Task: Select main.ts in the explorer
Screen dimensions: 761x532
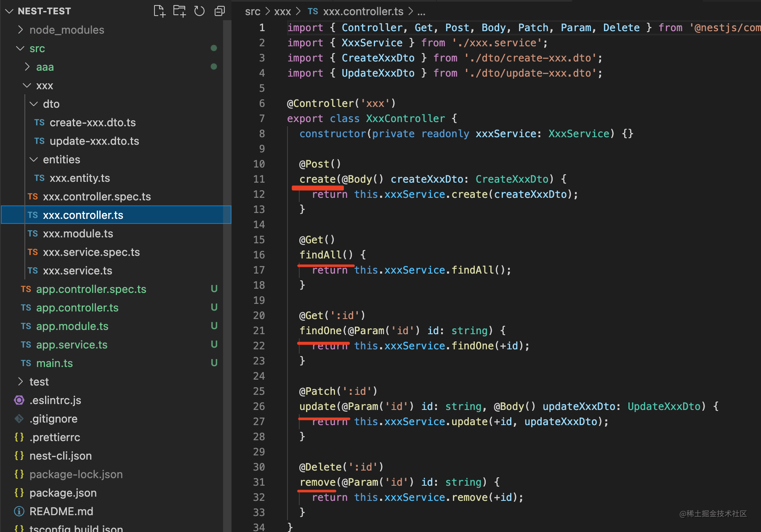Action: pos(54,363)
